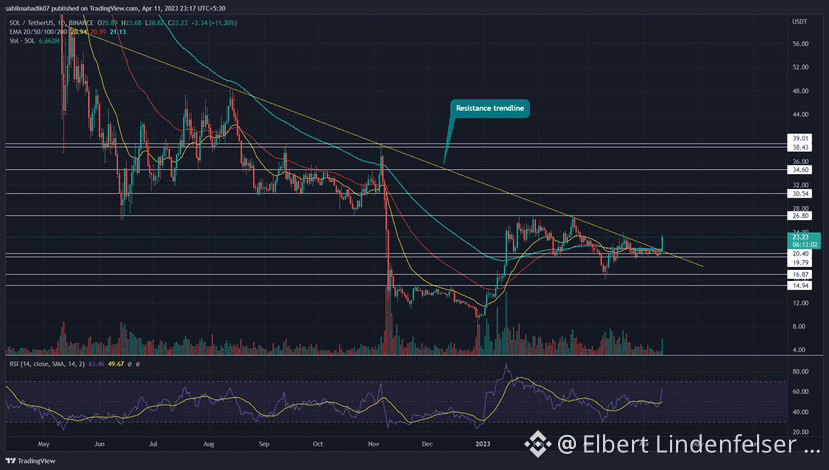829x470 pixels.
Task: Click the 48.00 price axis tick
Action: (800, 91)
